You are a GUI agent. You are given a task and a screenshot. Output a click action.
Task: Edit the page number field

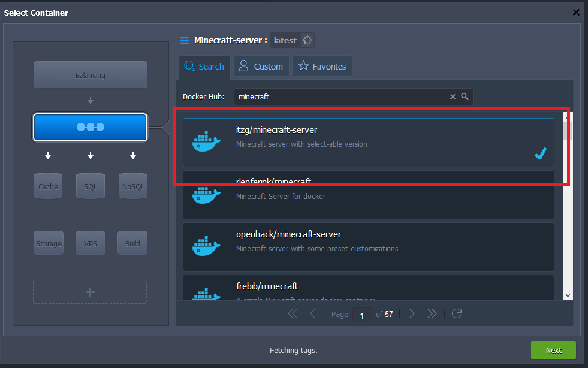361,314
